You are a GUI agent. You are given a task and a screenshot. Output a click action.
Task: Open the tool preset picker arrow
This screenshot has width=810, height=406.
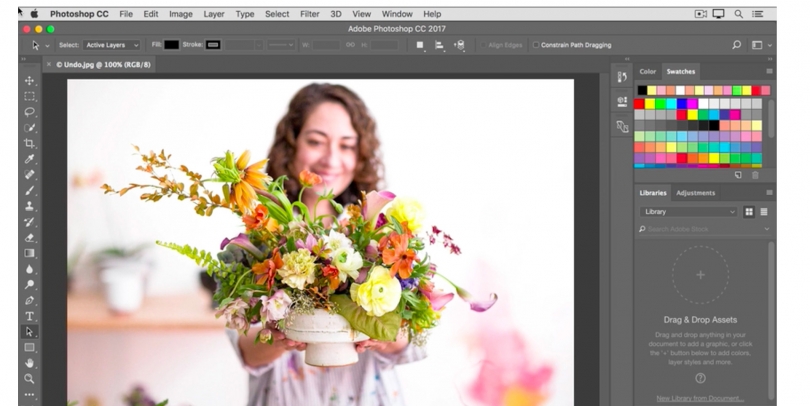pos(48,45)
